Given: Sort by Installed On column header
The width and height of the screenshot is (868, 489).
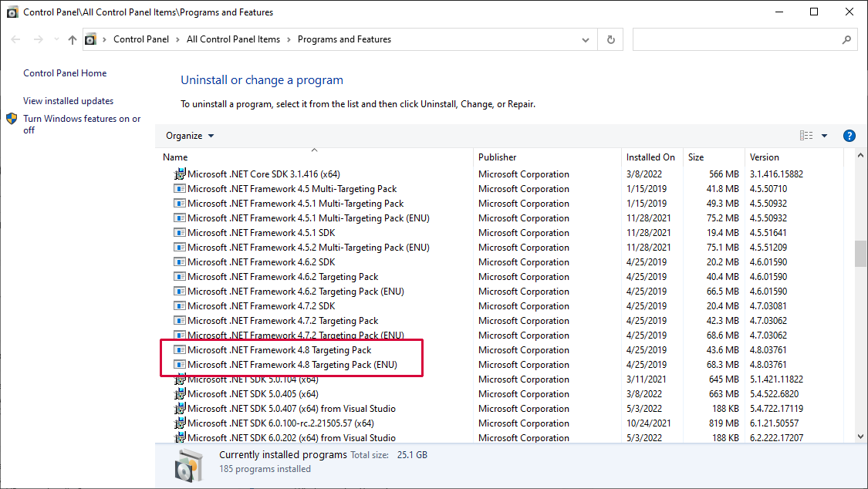Looking at the screenshot, I should click(x=652, y=157).
